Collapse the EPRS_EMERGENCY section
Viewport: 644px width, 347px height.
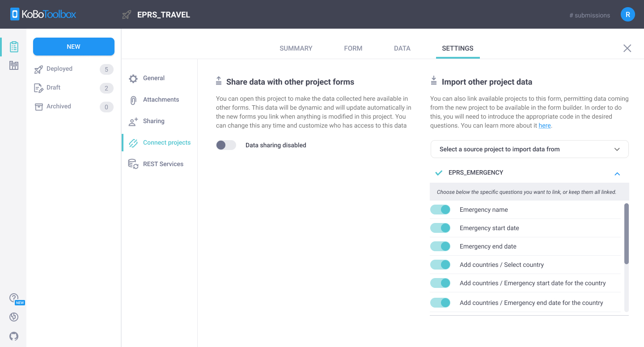click(617, 174)
